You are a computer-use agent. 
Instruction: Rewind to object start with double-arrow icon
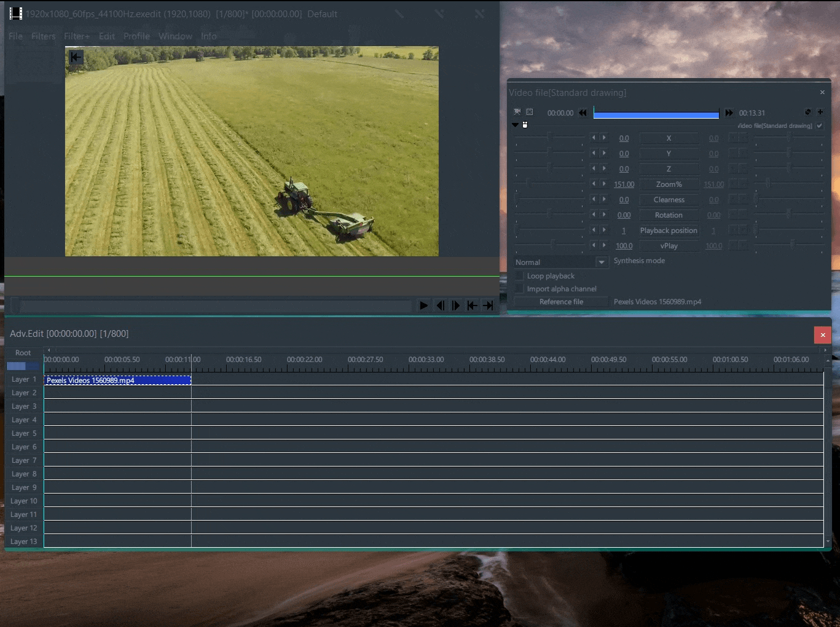click(583, 113)
